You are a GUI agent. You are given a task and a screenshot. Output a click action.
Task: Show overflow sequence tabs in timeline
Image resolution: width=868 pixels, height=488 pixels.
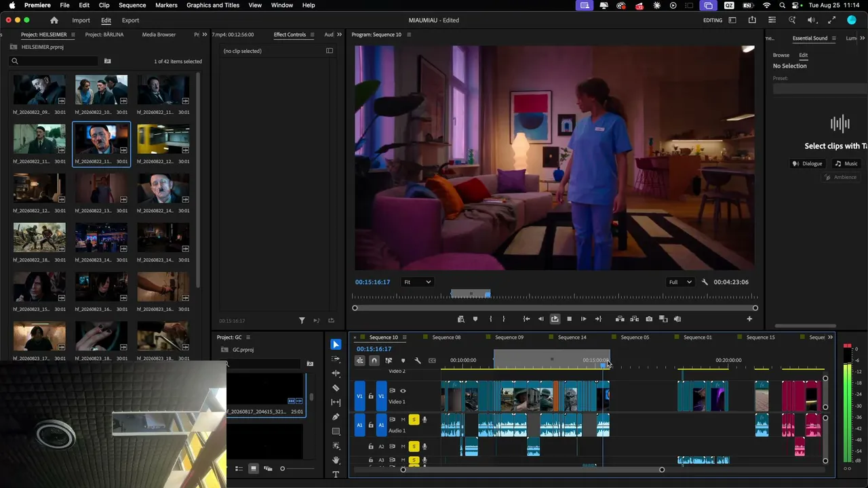[830, 338]
